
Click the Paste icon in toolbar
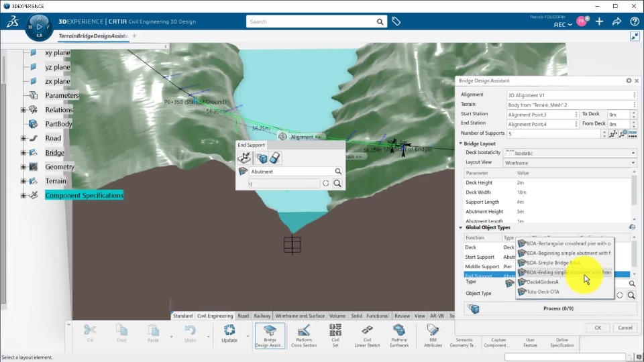point(153,334)
